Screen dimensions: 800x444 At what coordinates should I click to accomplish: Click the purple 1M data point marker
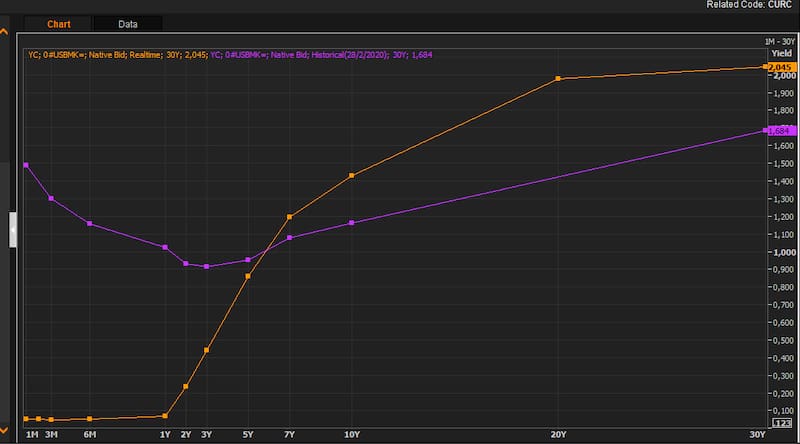pos(26,165)
